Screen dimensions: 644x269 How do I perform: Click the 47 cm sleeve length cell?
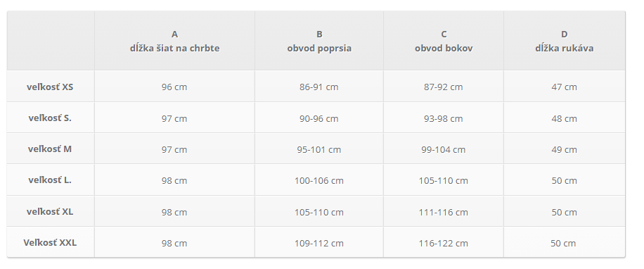point(565,87)
